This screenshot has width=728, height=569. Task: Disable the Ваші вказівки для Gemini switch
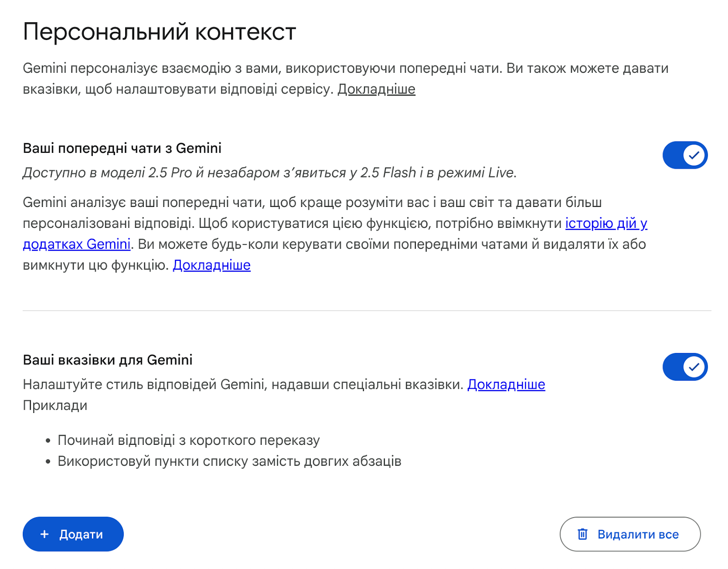685,367
